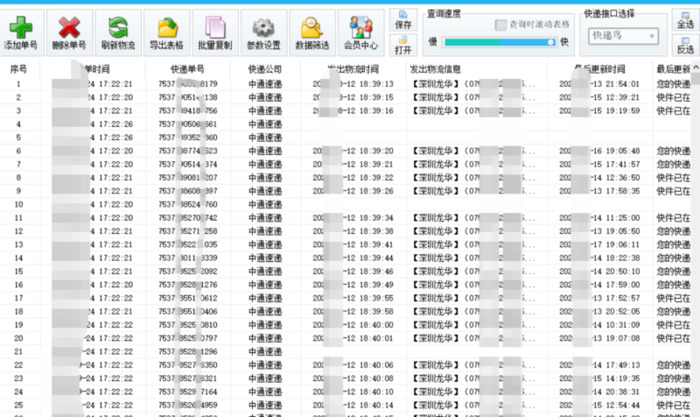Click the 保存 save button
The width and height of the screenshot is (700, 417).
403,20
